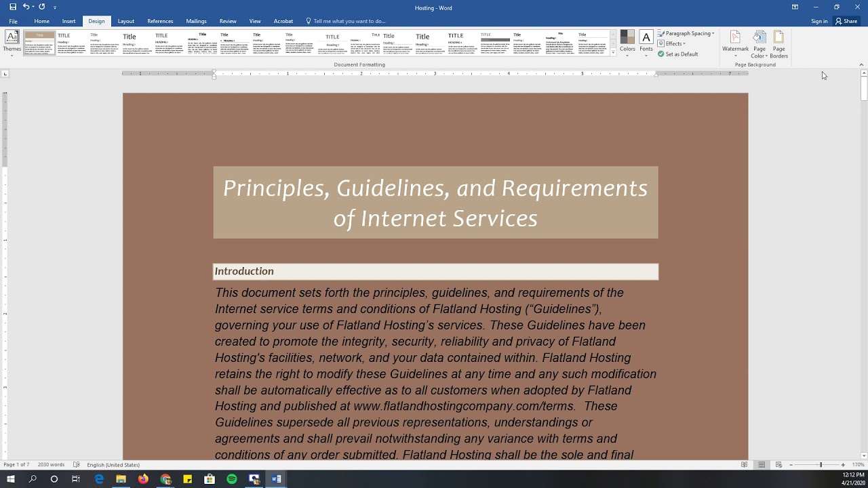Switch to Read Mode view
Image resolution: width=868 pixels, height=488 pixels.
744,465
